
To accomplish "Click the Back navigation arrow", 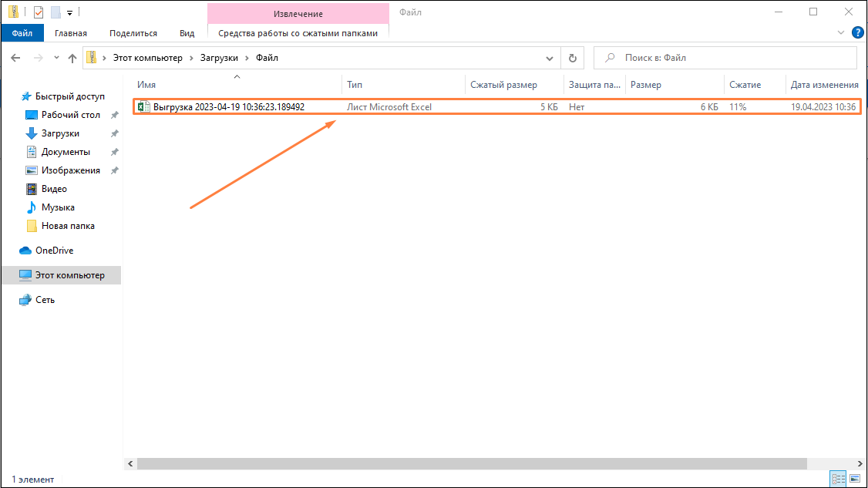I will point(16,58).
